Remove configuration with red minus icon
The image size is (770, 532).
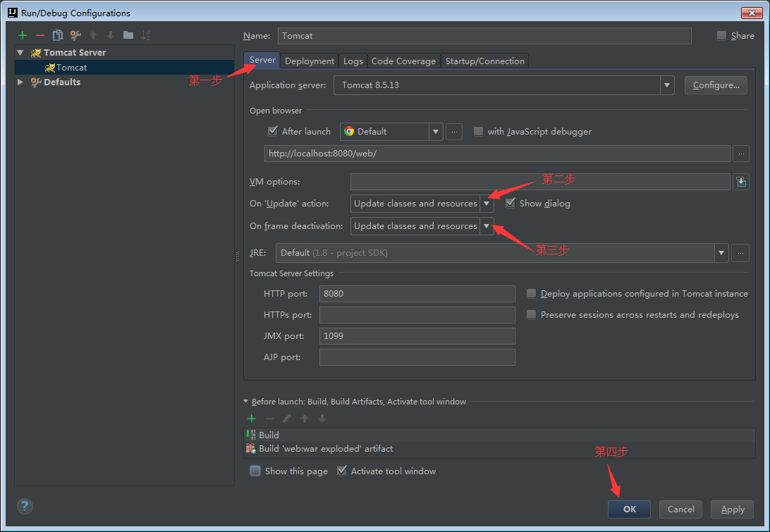point(40,35)
